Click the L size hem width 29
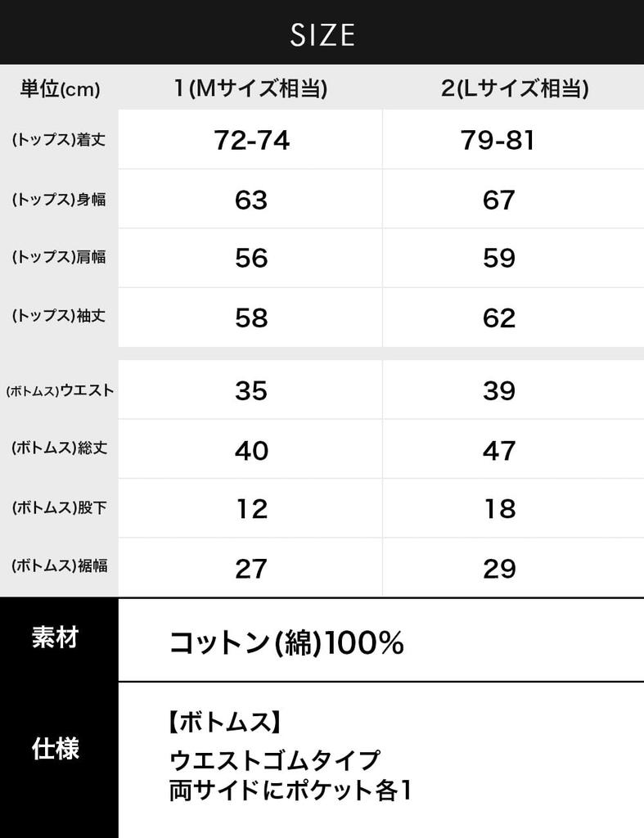The width and height of the screenshot is (644, 838). 498,568
